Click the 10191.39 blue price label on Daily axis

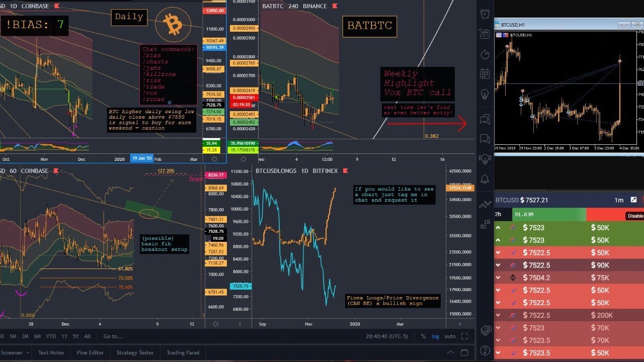coord(214,48)
